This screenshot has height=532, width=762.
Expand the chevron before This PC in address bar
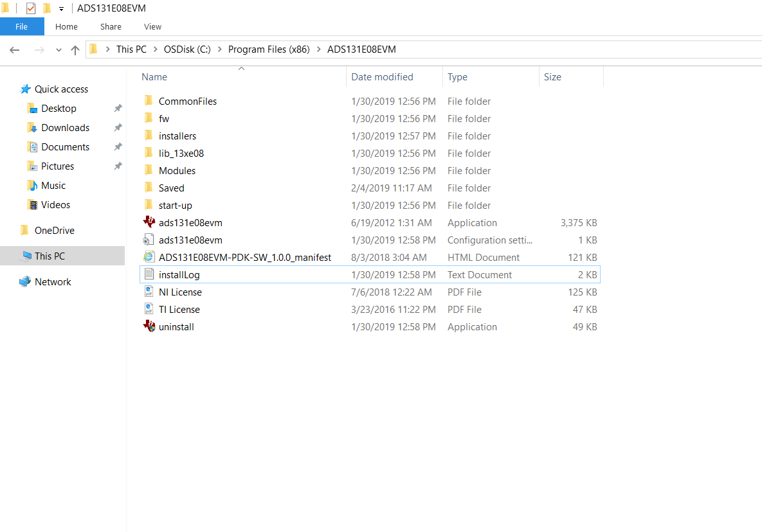[x=108, y=49]
